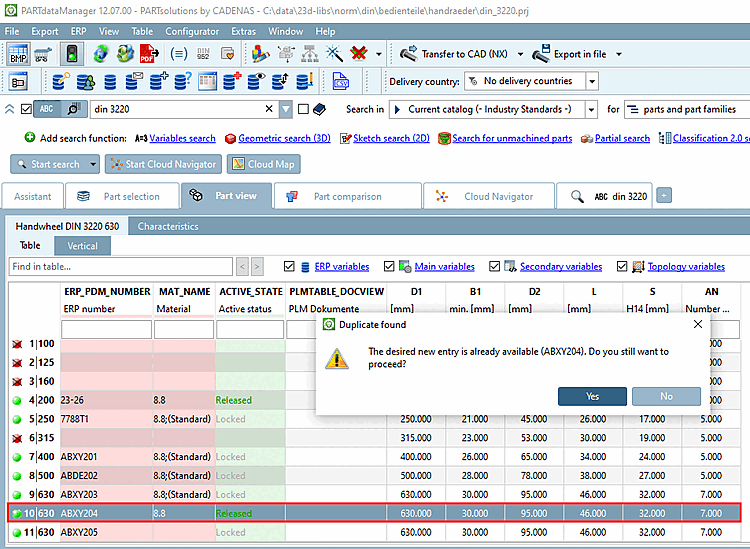Viewport: 750px width, 549px height.
Task: Click the BMP export icon in toolbar
Action: (19, 54)
